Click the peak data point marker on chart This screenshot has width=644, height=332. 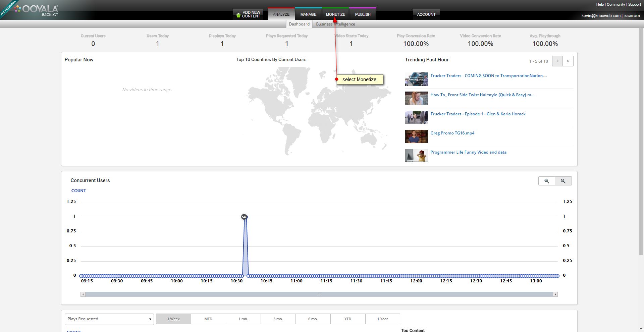(244, 217)
